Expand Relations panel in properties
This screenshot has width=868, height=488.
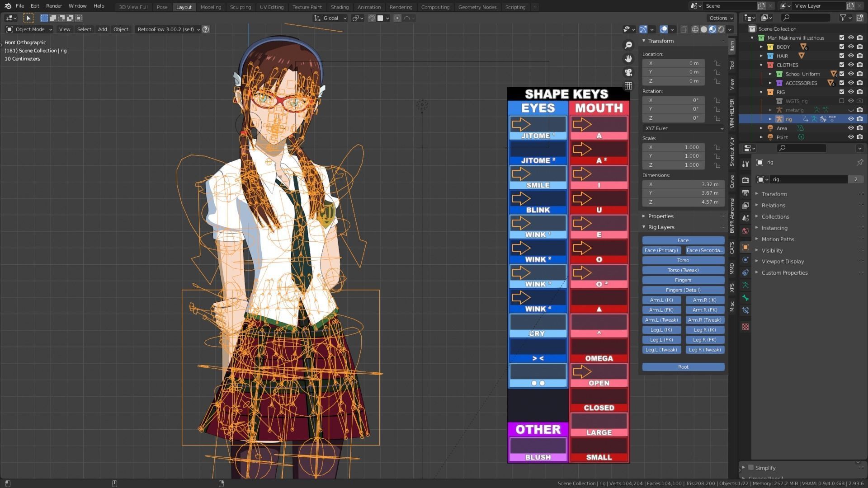[773, 205]
